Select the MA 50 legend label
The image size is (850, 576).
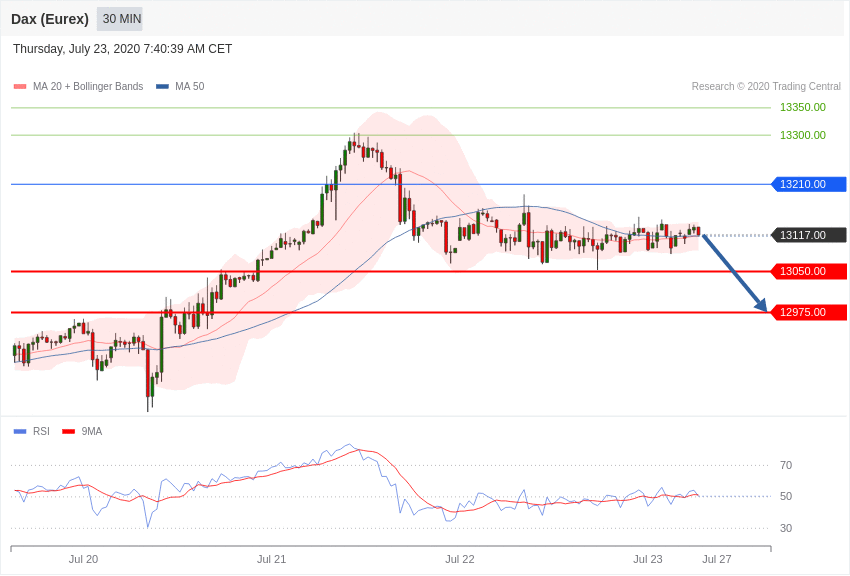[190, 87]
